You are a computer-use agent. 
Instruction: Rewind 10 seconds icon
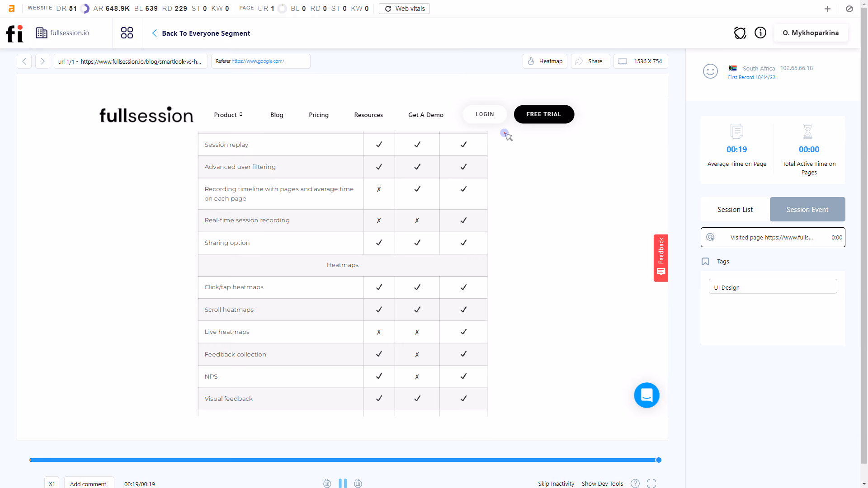click(x=327, y=483)
